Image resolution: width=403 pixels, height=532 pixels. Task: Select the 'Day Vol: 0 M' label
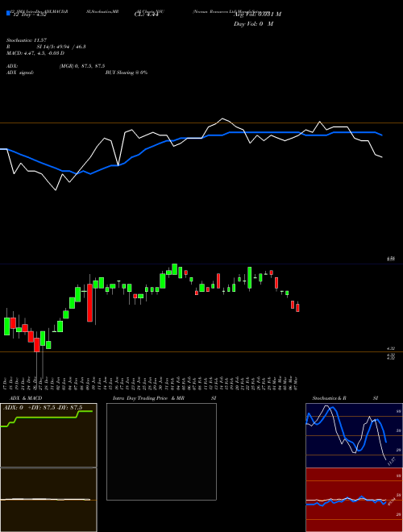[x=253, y=23]
